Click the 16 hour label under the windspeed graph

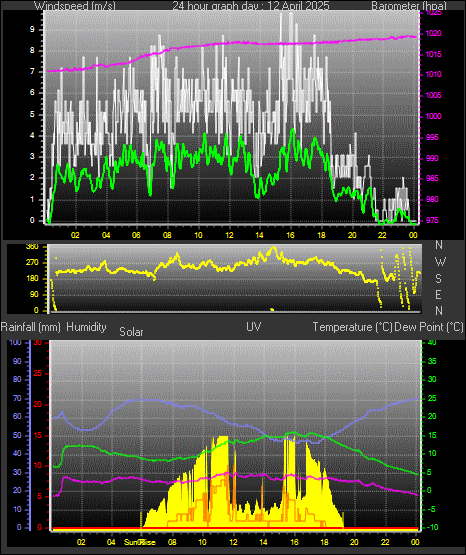pos(290,235)
